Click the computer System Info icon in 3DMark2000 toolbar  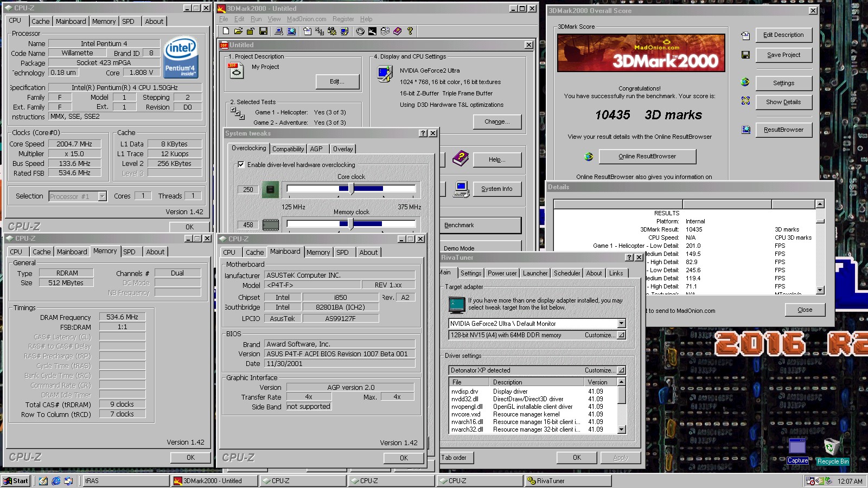coord(278,31)
